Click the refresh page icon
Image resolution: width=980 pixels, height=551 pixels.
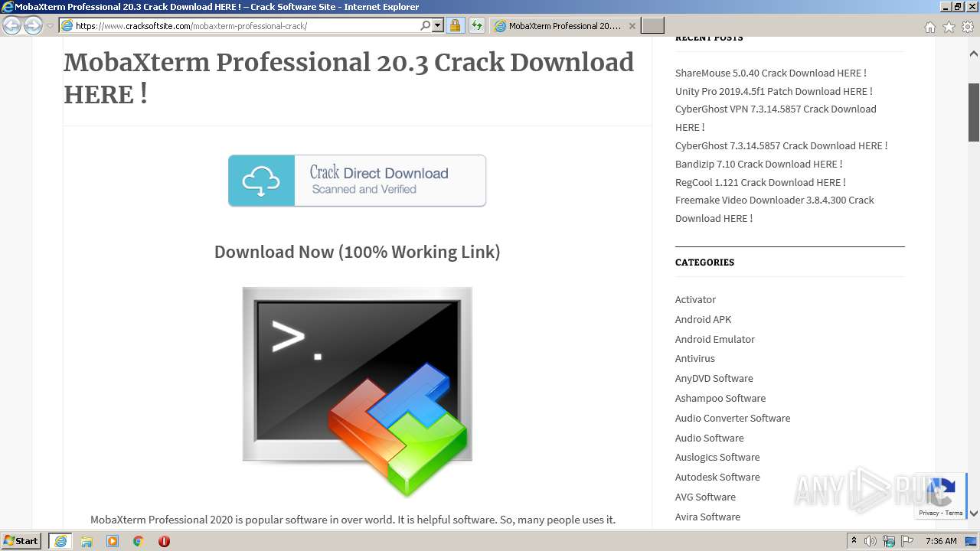tap(476, 26)
